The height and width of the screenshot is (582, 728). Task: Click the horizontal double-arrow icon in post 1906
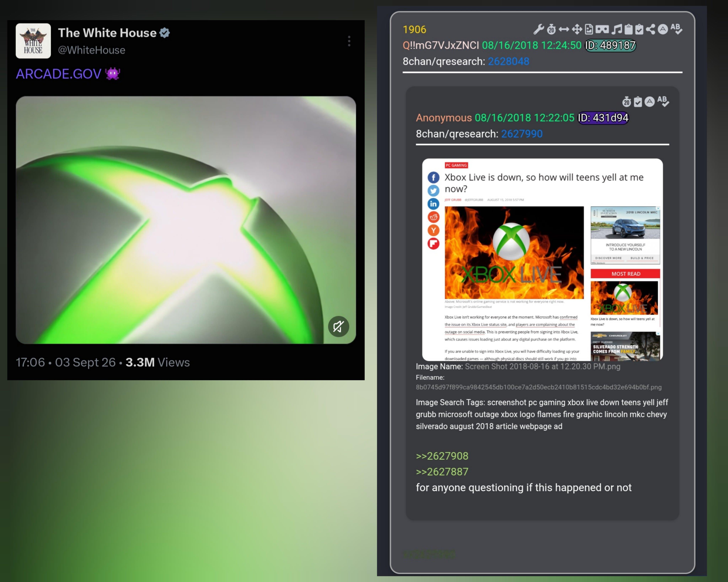click(564, 29)
